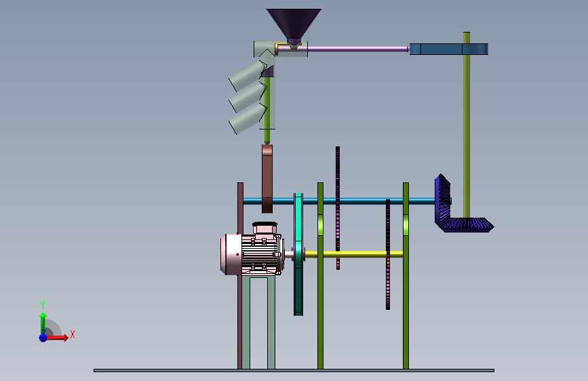Screen dimensions: 588x381
Task: Select the green support post nearest the bevel gears
Action: point(406,276)
